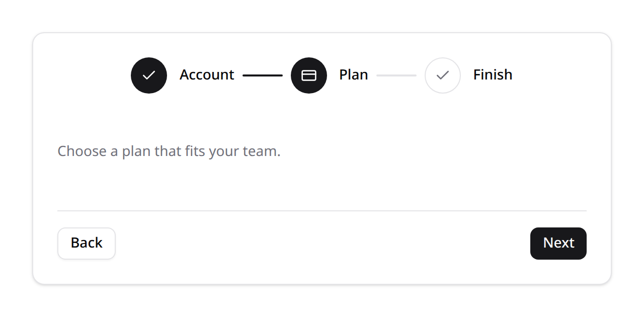Viewport: 644px width, 317px height.
Task: Tap the white checkmark inside the black Account circle
Action: click(149, 75)
